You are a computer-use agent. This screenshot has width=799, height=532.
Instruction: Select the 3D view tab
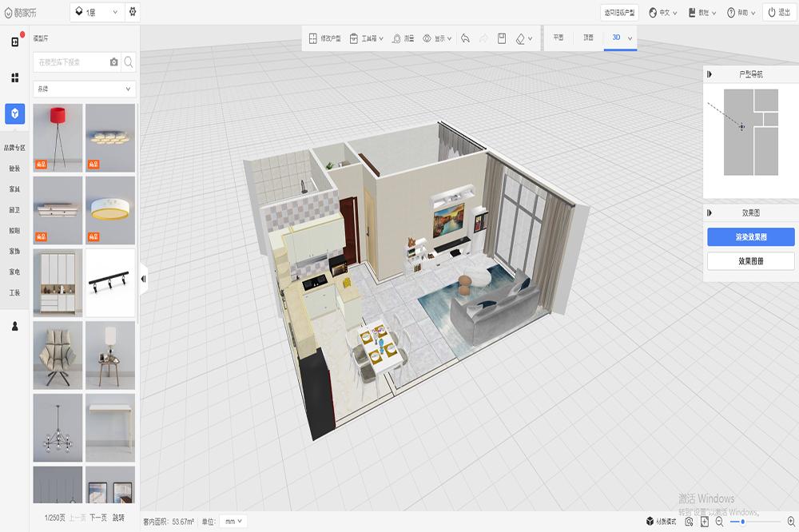(617, 38)
